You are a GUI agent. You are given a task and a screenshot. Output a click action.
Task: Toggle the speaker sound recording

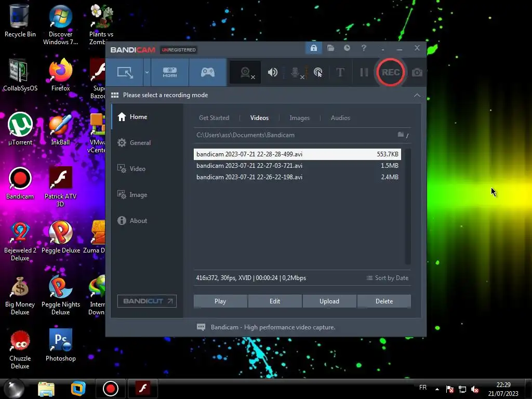pyautogui.click(x=272, y=72)
